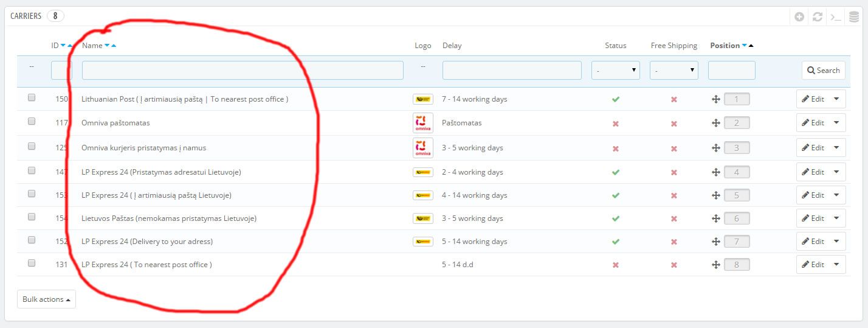Select checkbox for Omniva paštomatas

(32, 121)
